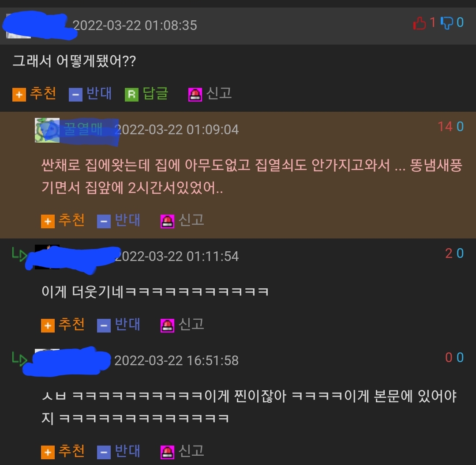
Task: Click pink siren icon in highlighted brown reply
Action: [167, 221]
